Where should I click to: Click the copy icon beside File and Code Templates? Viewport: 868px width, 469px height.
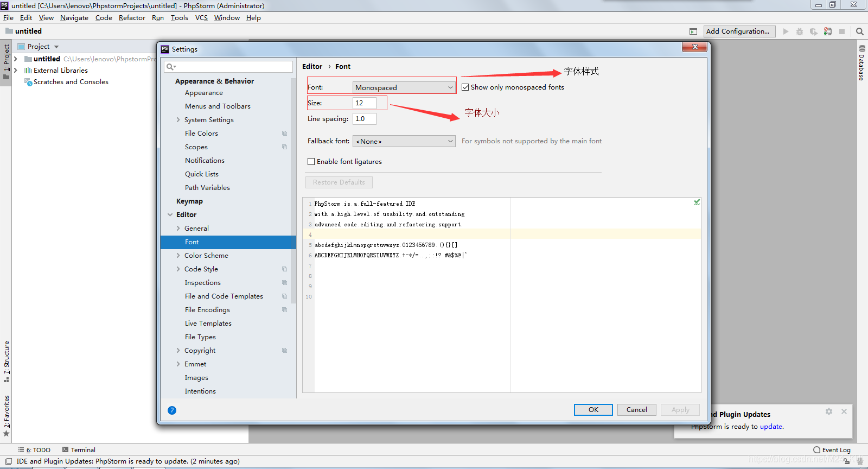[284, 296]
